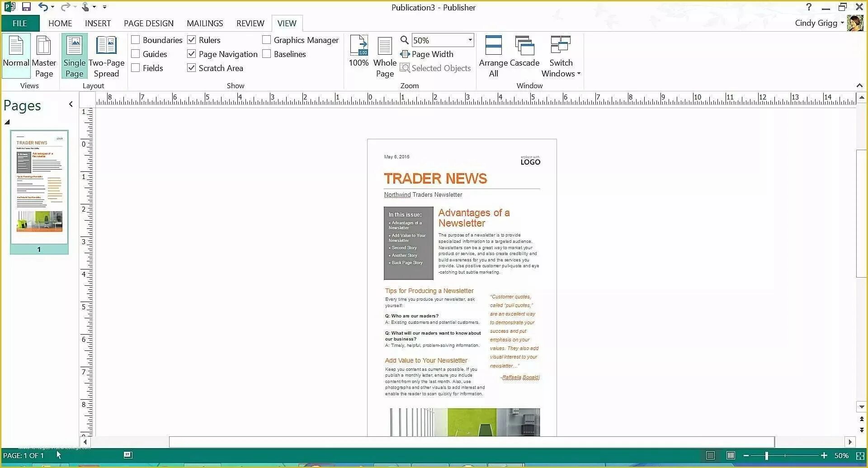Click the Redo arrow icon
Image resolution: width=868 pixels, height=468 pixels.
click(x=66, y=7)
